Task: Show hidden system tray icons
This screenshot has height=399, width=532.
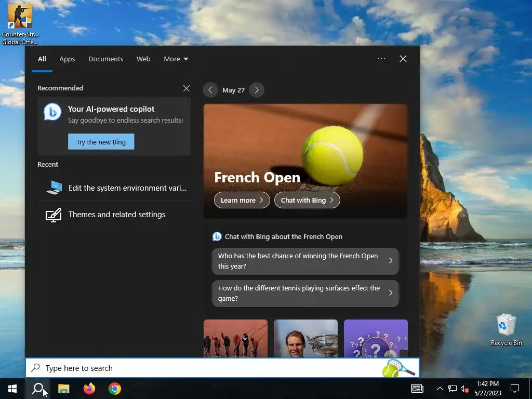Action: (440, 389)
